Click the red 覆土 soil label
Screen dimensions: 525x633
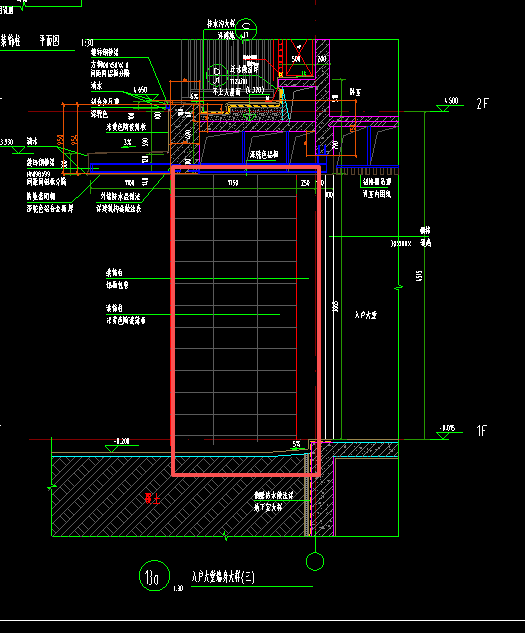152,499
